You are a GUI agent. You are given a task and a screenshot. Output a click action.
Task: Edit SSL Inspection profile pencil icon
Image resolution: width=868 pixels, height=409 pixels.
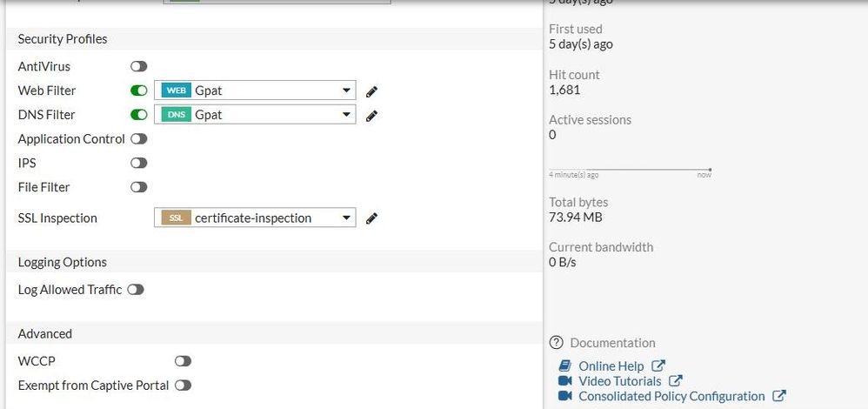click(x=371, y=218)
